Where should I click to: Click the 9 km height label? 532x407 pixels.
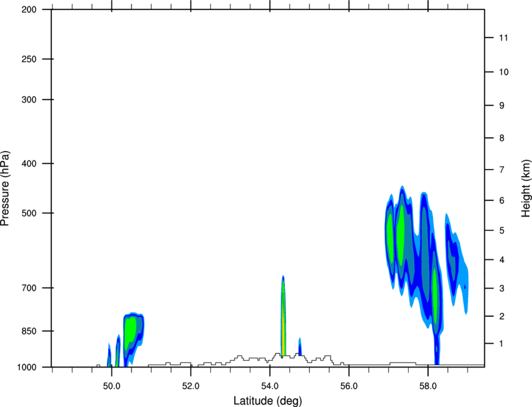pos(502,106)
